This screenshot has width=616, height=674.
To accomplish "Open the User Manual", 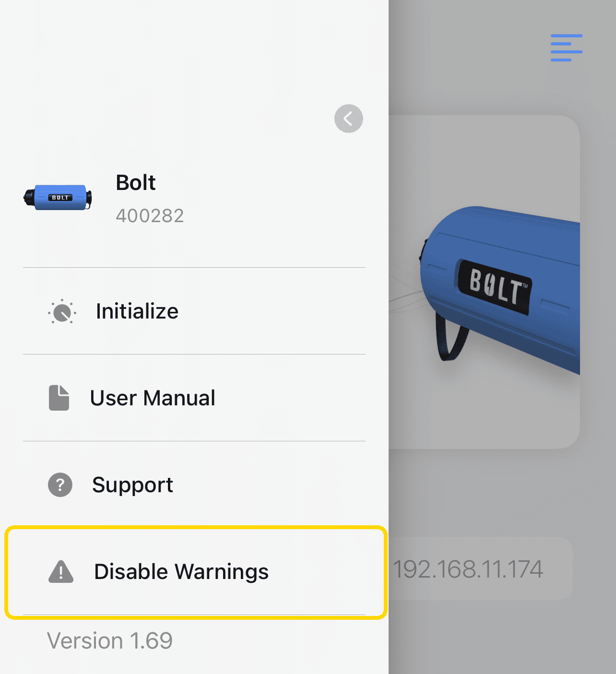I will point(153,398).
